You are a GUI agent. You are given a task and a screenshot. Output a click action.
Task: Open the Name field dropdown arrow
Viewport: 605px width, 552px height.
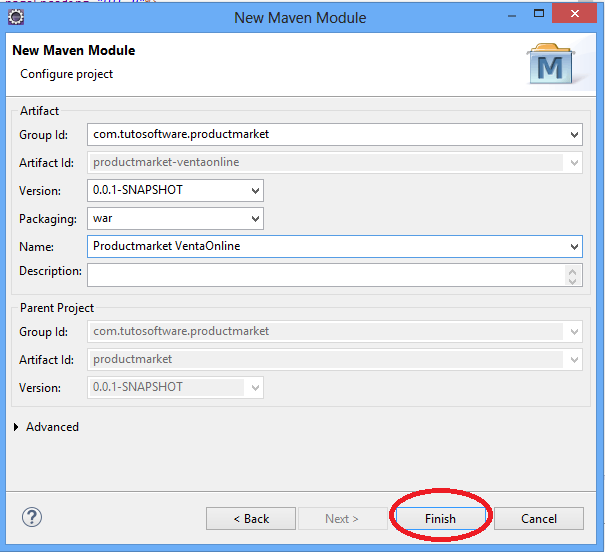point(574,246)
